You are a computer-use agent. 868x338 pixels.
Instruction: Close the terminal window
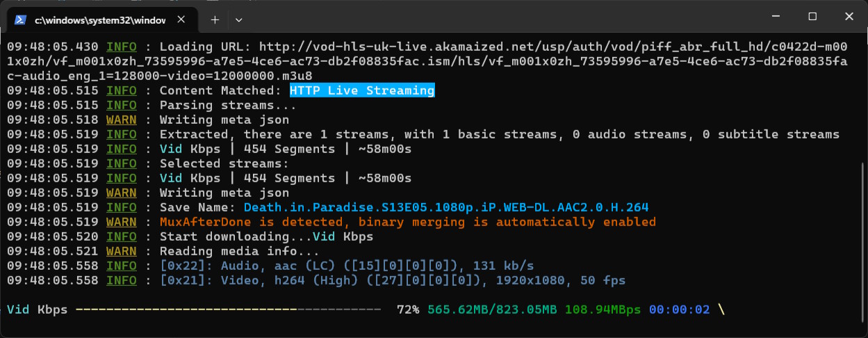click(849, 17)
